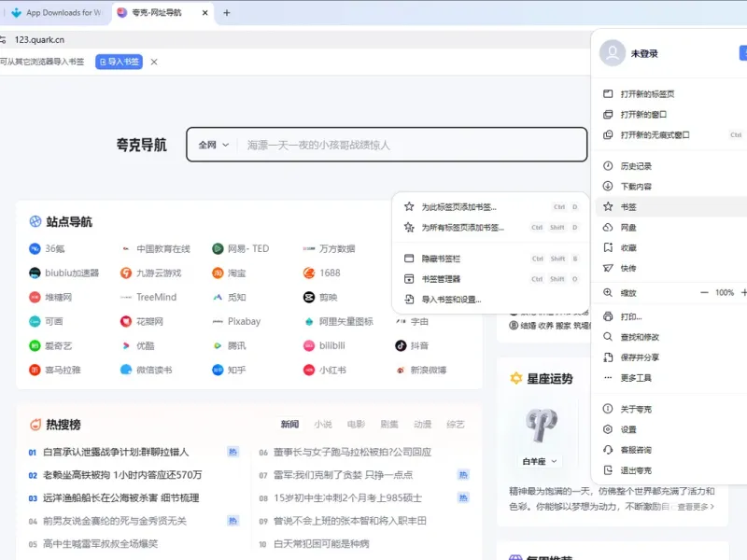Decrease zoom with the minus button
The width and height of the screenshot is (747, 560).
704,292
